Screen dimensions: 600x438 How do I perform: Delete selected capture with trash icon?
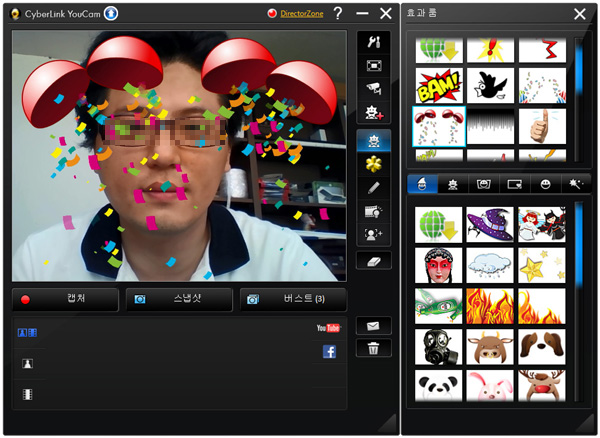(374, 348)
